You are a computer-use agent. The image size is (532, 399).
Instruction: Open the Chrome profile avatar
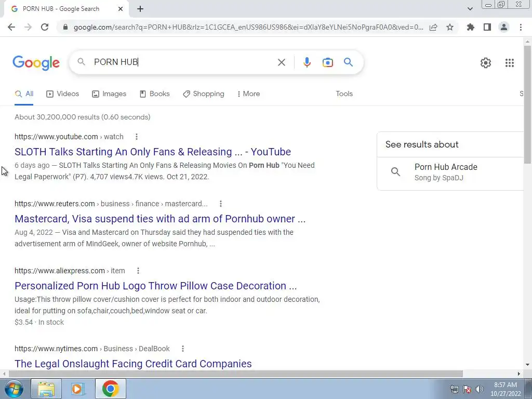[504, 27]
